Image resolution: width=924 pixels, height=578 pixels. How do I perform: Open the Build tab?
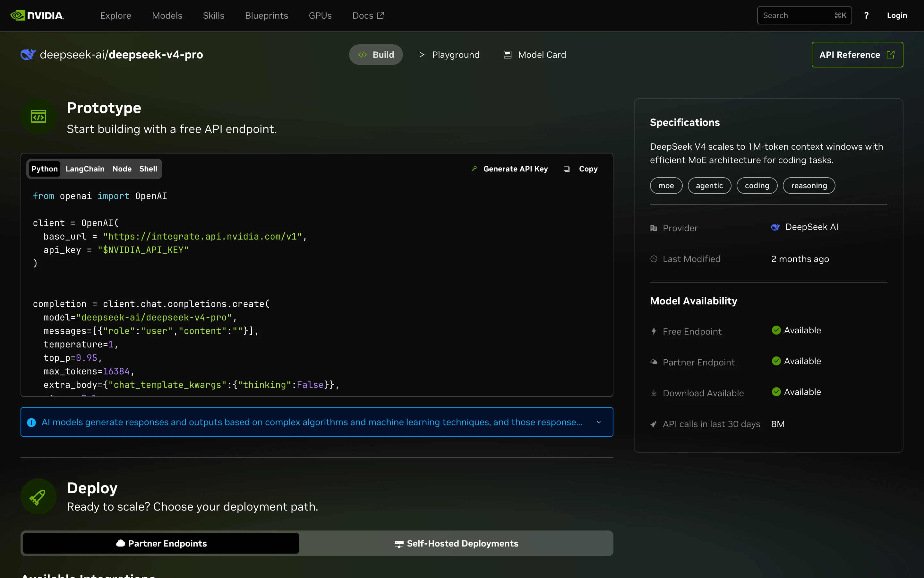tap(376, 55)
